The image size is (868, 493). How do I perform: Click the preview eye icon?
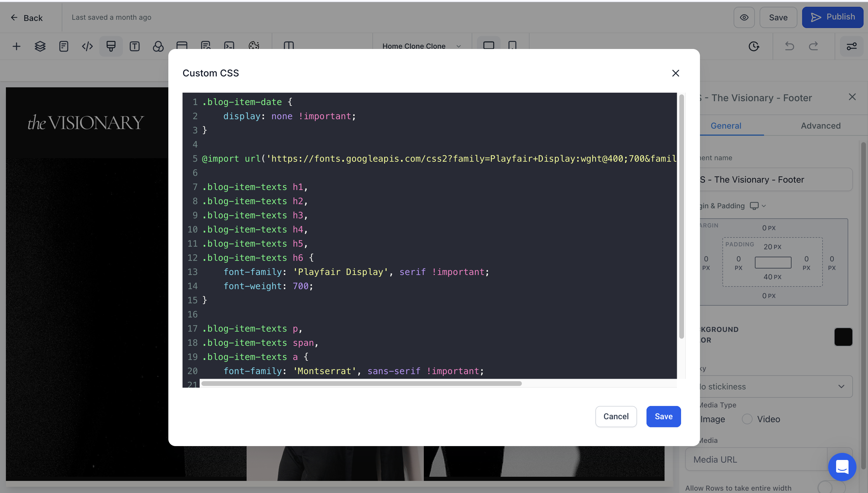[744, 18]
